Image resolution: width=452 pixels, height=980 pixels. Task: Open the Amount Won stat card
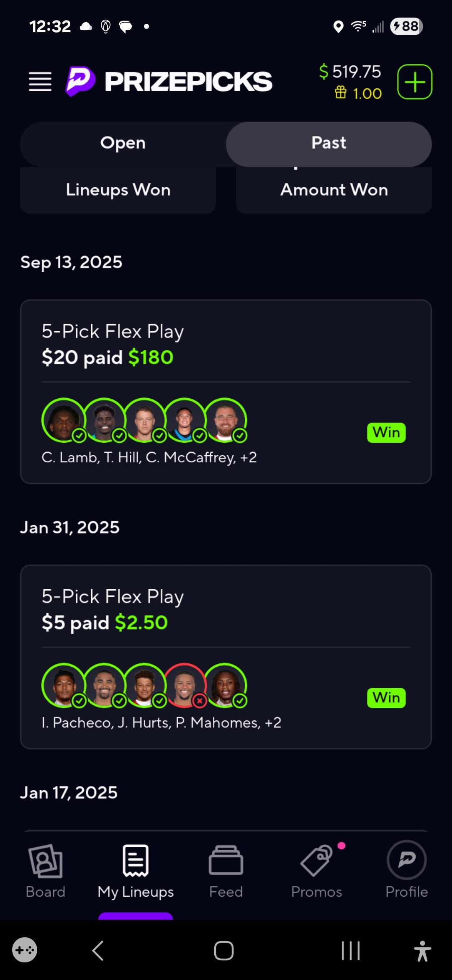click(x=334, y=190)
